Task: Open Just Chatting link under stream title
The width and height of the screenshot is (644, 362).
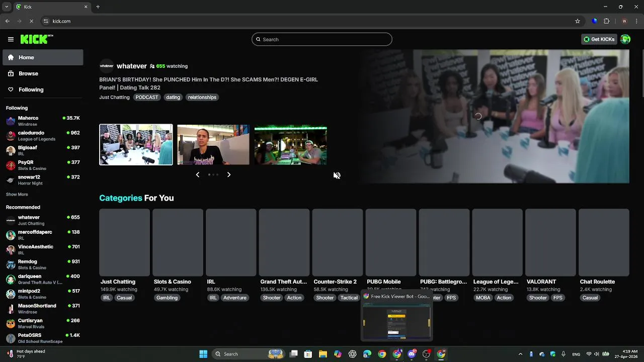Action: (x=114, y=97)
